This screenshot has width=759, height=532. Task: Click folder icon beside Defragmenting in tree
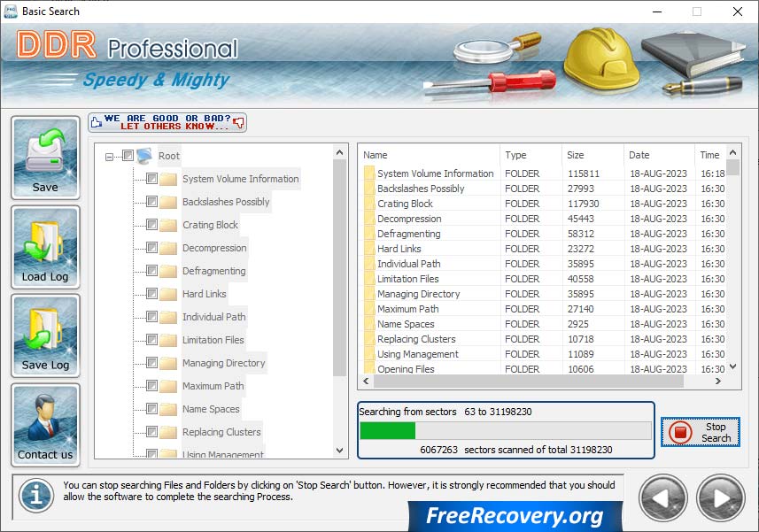click(168, 272)
